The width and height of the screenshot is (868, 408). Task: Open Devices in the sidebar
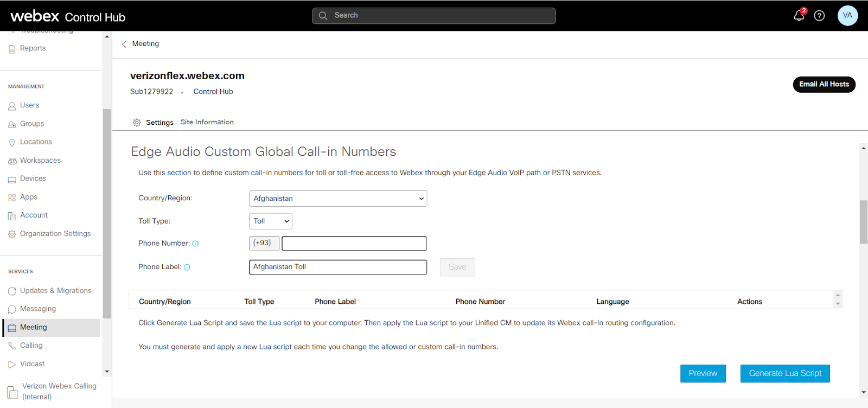[x=33, y=178]
